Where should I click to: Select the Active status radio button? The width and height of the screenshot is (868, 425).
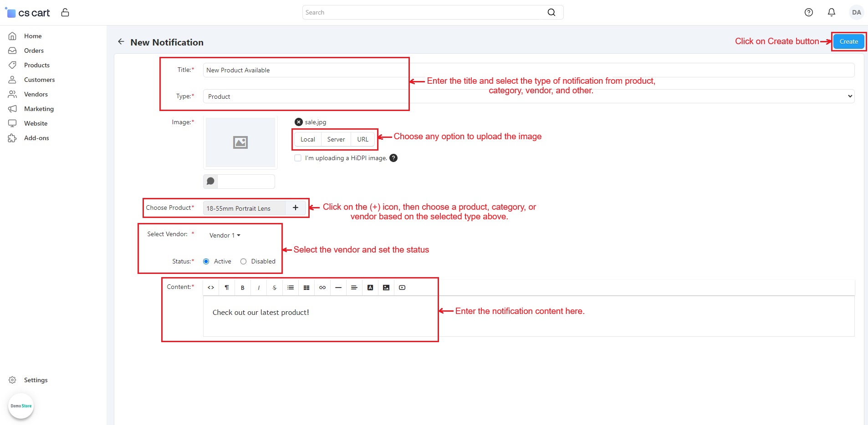click(206, 261)
